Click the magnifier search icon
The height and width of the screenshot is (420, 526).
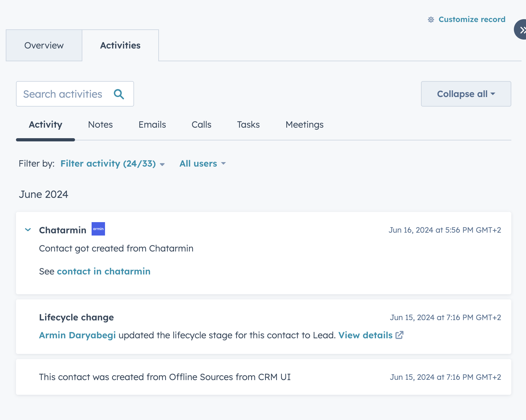[x=119, y=94]
